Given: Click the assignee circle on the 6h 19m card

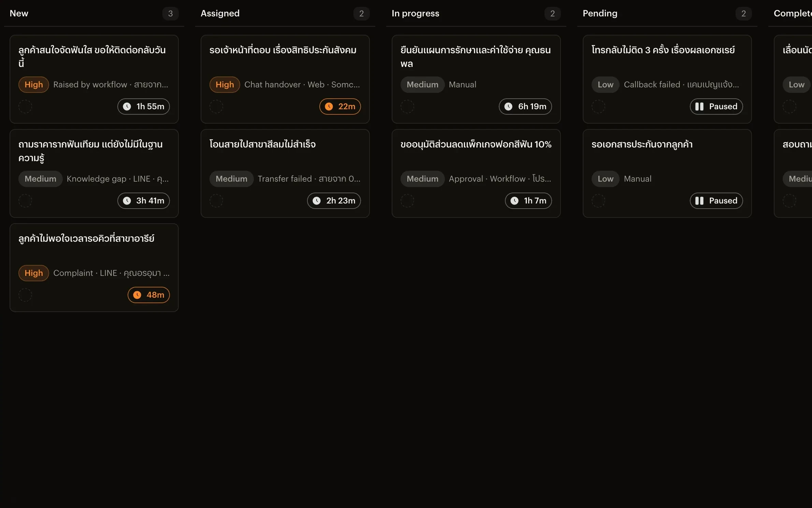Looking at the screenshot, I should (407, 107).
